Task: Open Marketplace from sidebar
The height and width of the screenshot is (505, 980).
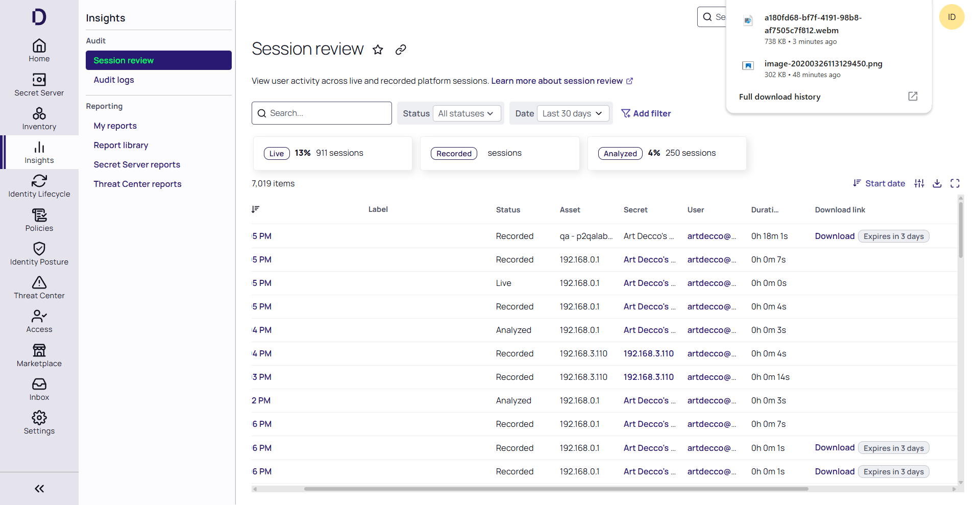Action: point(39,355)
